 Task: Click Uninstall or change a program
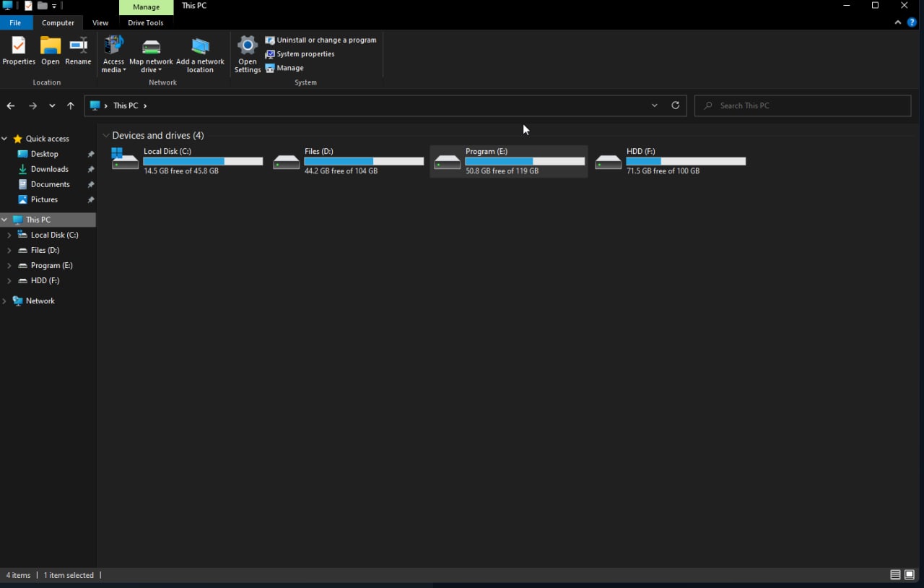tap(321, 40)
